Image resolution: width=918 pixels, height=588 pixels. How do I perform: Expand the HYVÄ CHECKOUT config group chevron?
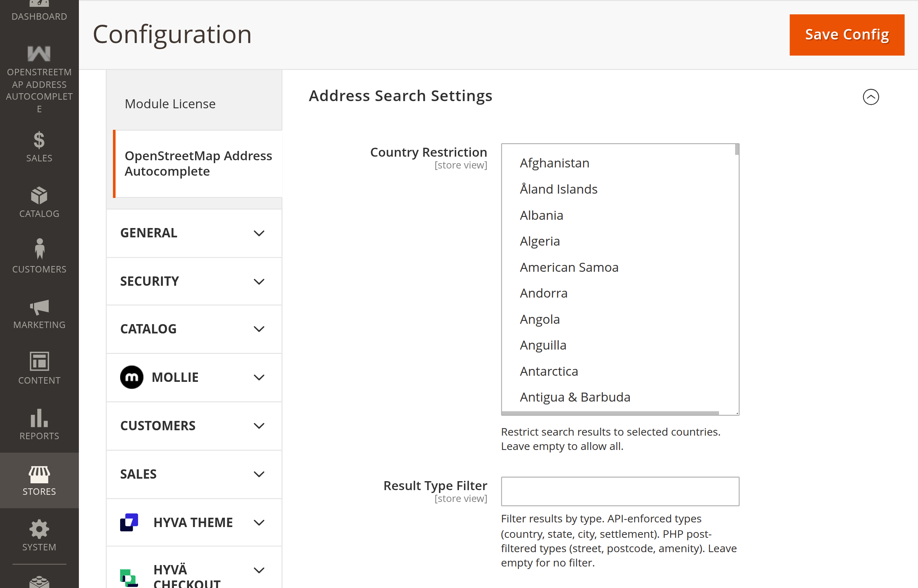259,570
